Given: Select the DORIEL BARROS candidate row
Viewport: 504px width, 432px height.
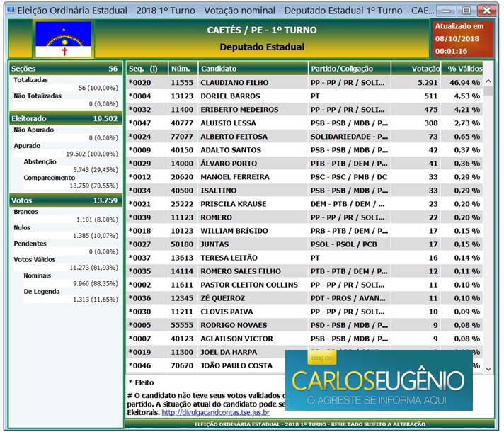Looking at the screenshot, I should 304,96.
